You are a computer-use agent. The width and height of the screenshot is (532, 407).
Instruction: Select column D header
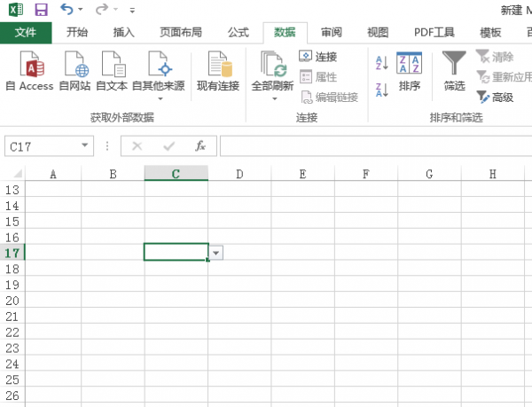[239, 174]
